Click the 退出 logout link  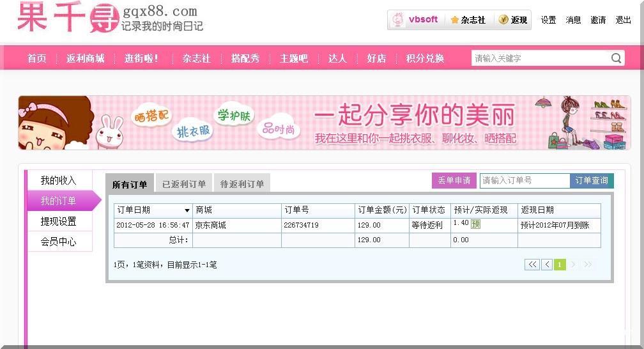[x=623, y=20]
